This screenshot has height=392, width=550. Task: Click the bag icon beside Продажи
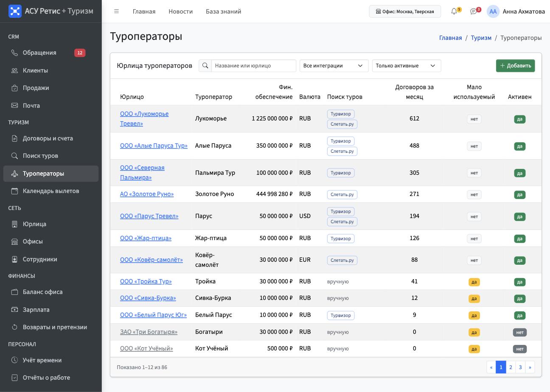14,88
